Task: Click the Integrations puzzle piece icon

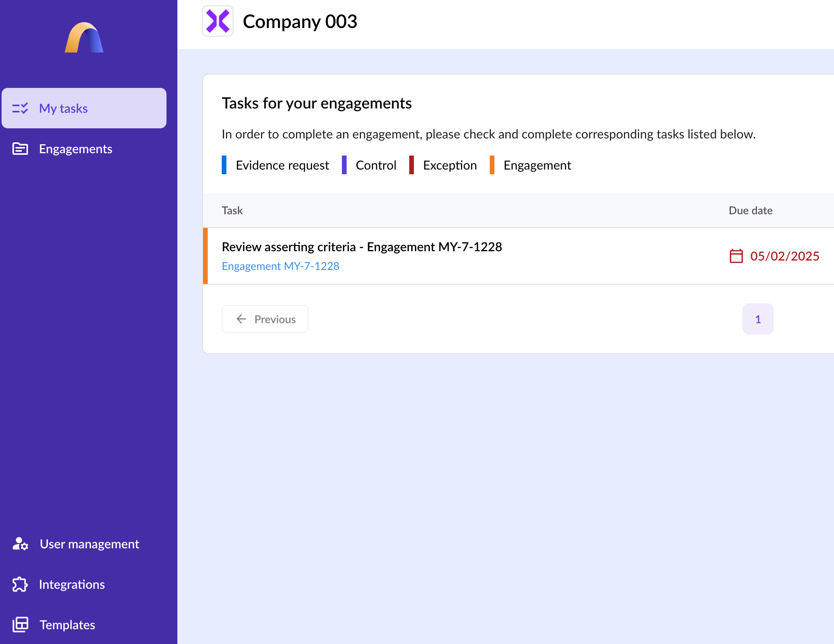Action: 20,584
